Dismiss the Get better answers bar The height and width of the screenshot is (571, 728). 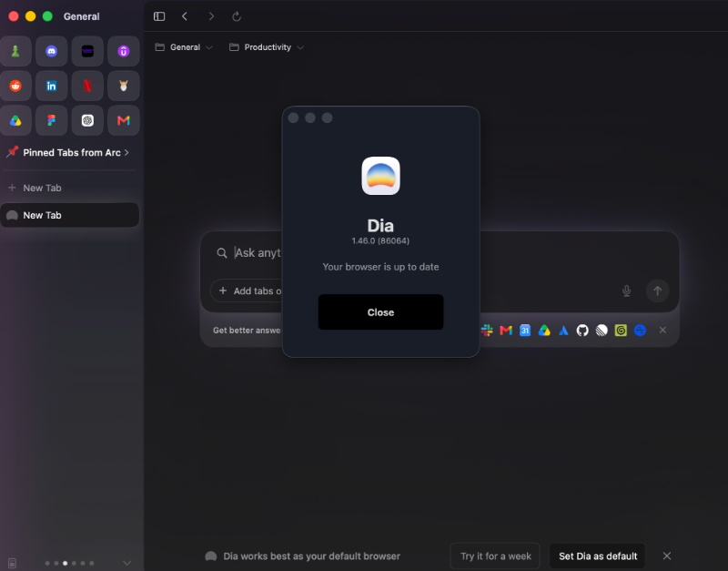[x=662, y=330]
